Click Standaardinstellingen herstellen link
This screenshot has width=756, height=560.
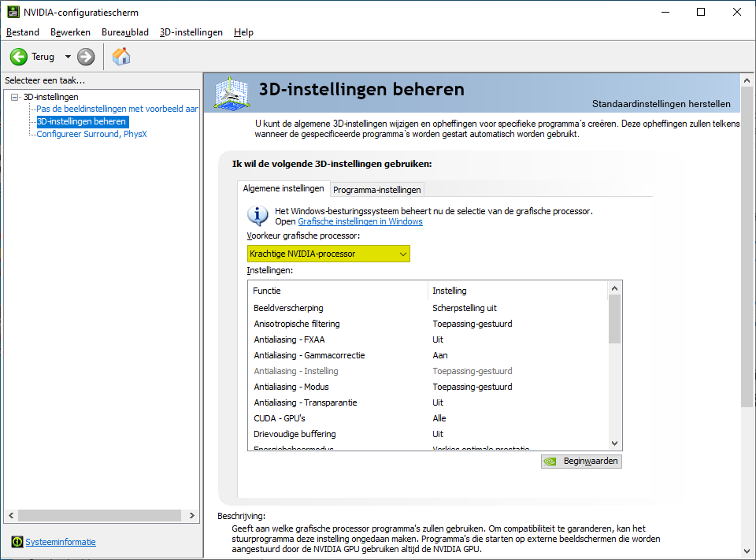click(x=661, y=104)
